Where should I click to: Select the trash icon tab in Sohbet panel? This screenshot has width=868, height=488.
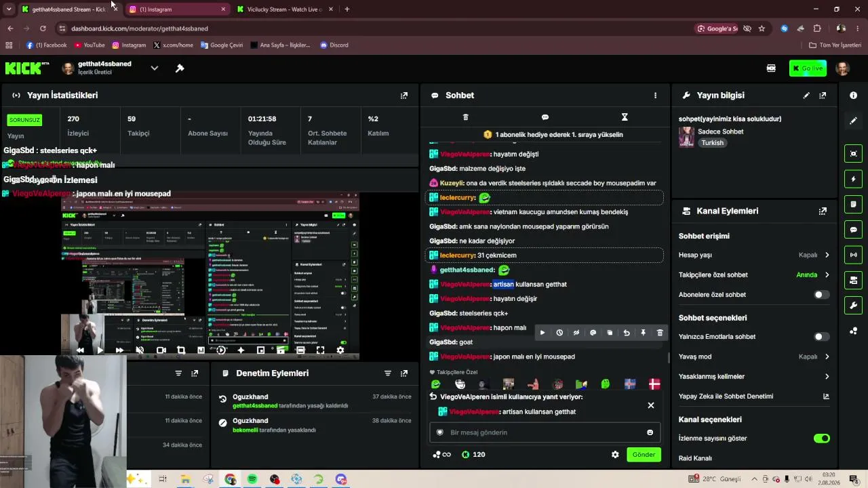[x=465, y=117]
